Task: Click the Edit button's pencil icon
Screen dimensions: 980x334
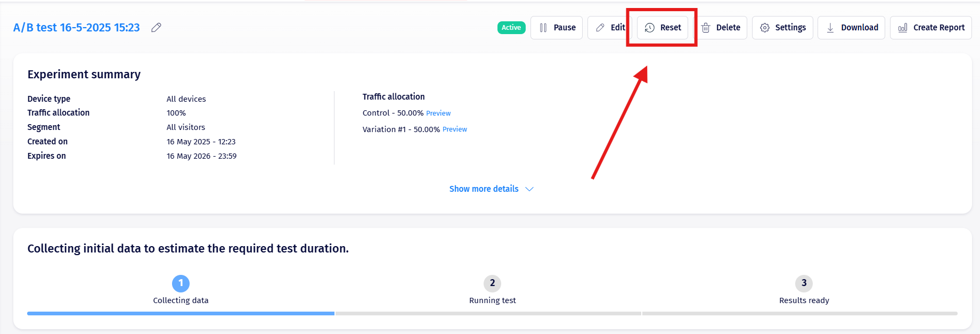Action: (600, 28)
